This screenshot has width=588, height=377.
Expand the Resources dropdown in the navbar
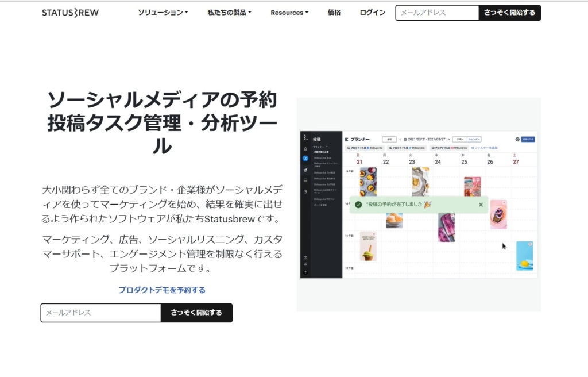point(289,13)
